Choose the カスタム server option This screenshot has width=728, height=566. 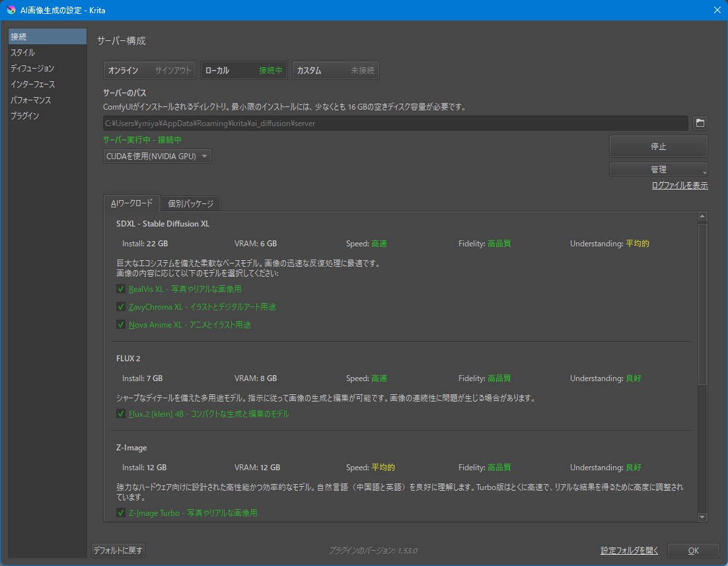[x=336, y=71]
